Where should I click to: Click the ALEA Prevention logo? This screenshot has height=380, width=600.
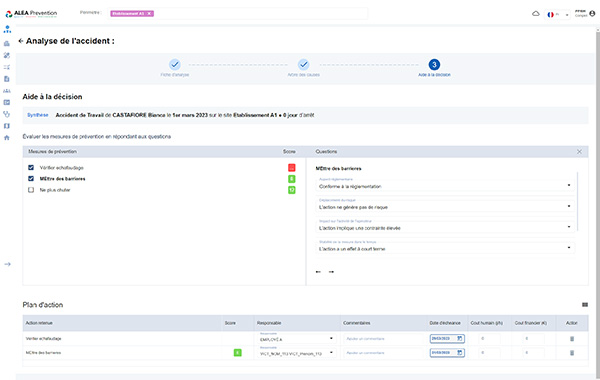click(x=31, y=14)
